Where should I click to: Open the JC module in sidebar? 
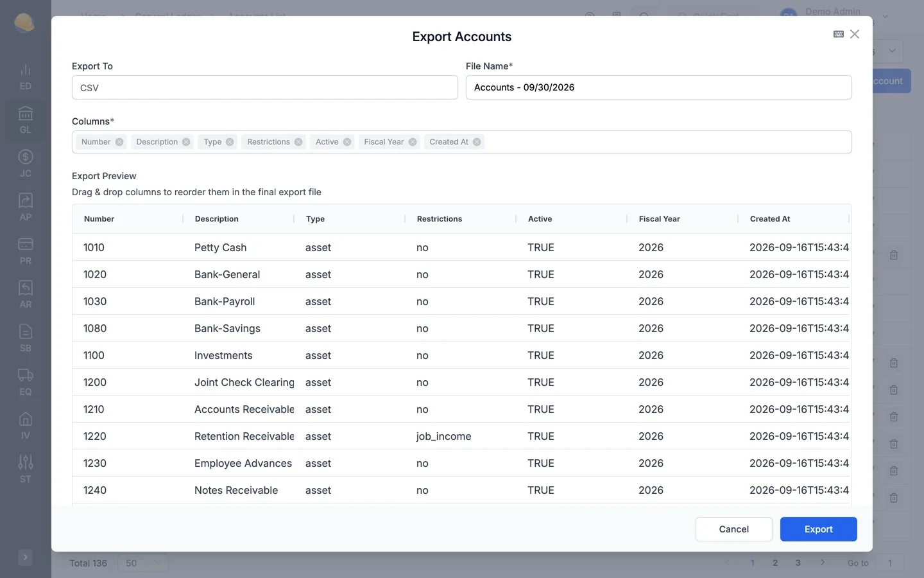[x=26, y=164]
